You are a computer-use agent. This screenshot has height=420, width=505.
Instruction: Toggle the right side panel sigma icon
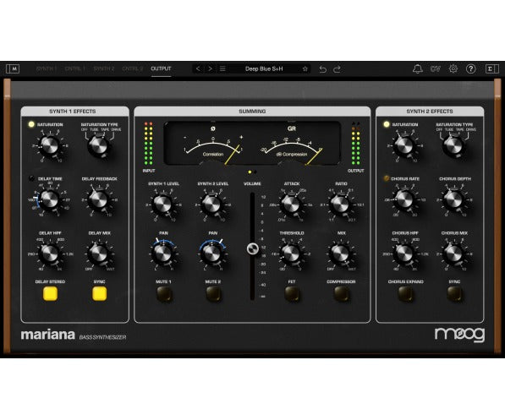coord(491,69)
